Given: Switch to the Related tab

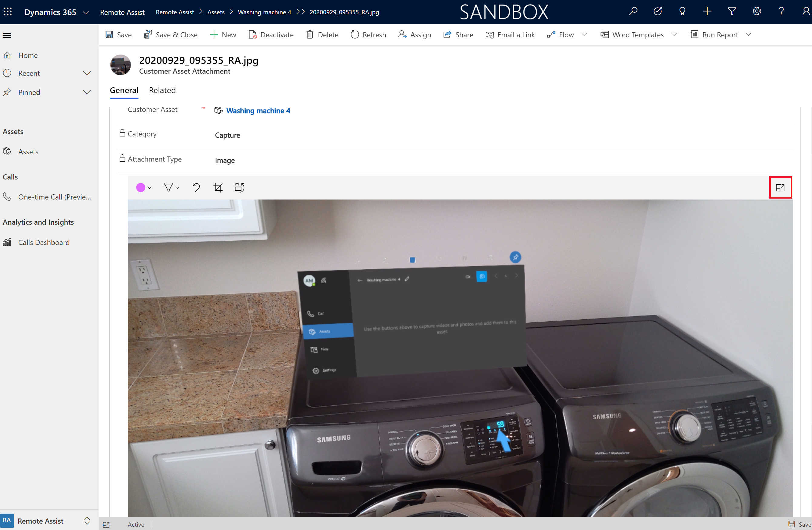Looking at the screenshot, I should pyautogui.click(x=162, y=91).
